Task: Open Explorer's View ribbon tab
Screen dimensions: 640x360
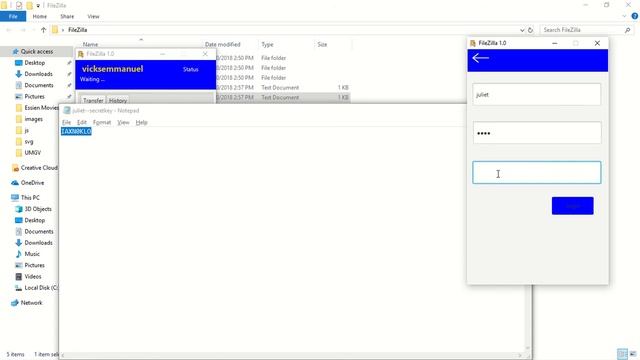Action: click(93, 16)
